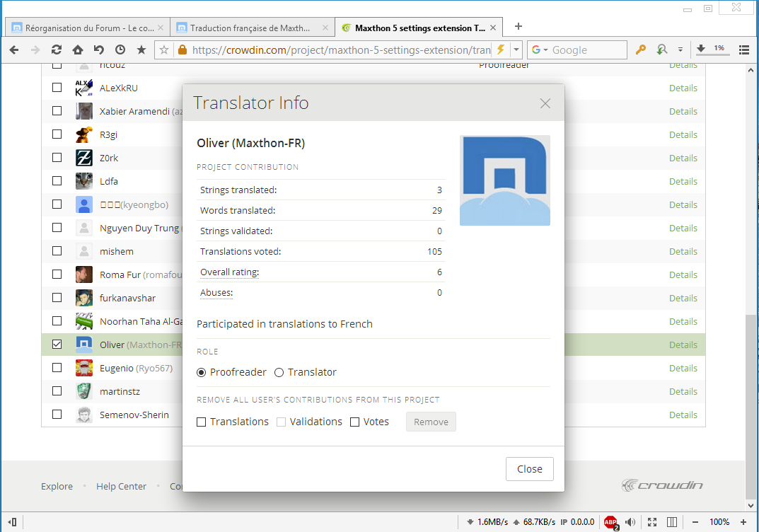Open a new tab with plus
The height and width of the screenshot is (532, 759).
tap(518, 26)
